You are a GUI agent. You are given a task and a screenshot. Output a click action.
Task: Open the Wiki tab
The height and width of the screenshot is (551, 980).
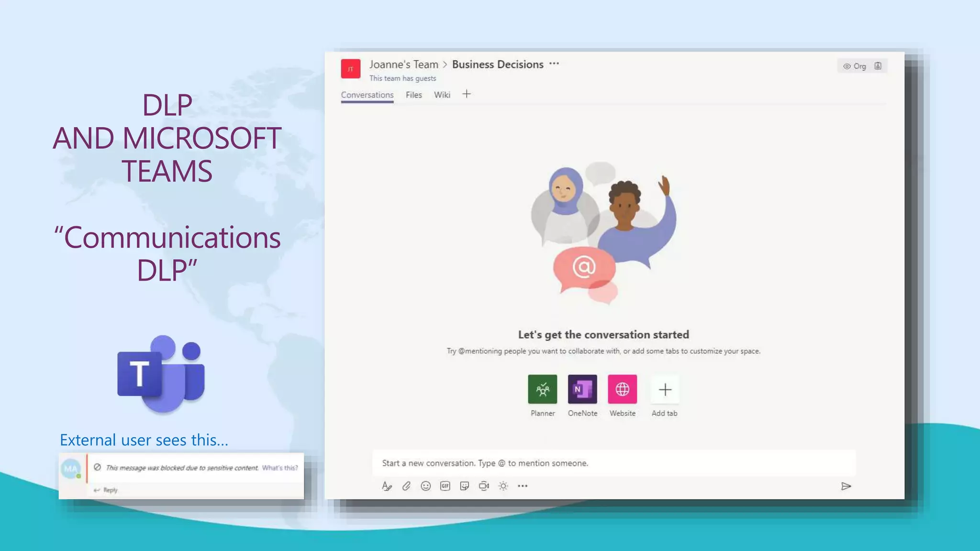(442, 95)
